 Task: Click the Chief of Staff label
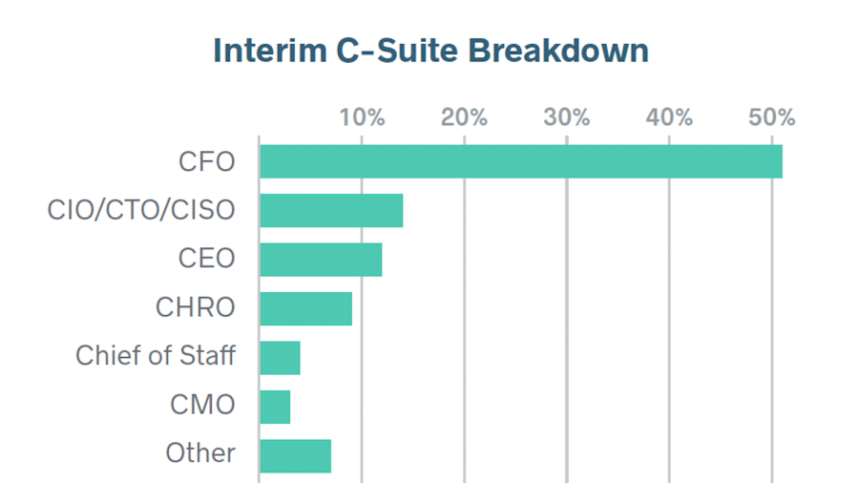156,357
